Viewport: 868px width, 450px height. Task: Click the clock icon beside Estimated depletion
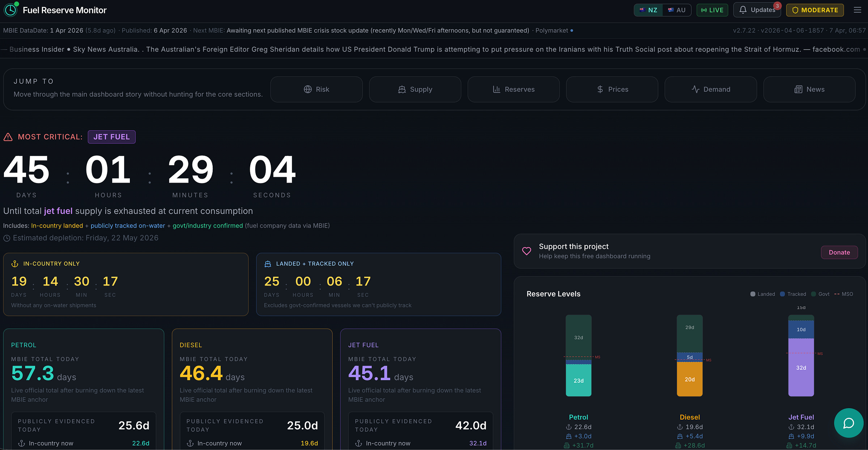tap(7, 238)
